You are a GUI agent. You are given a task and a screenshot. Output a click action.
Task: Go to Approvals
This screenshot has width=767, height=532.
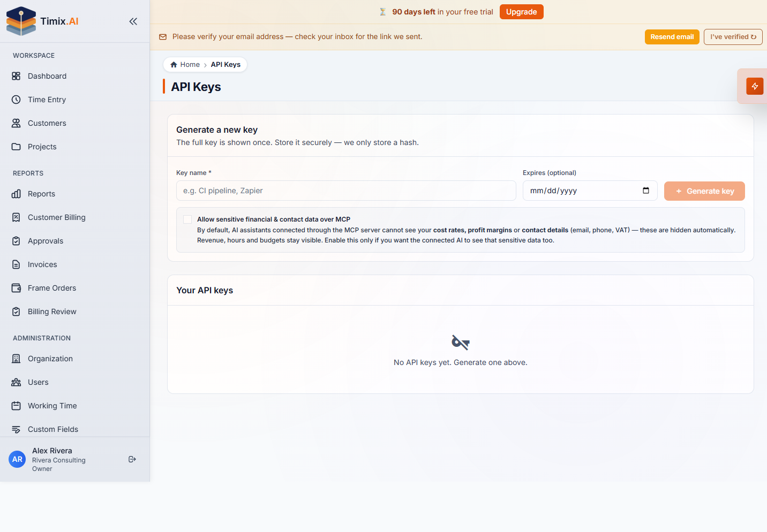[75, 241]
